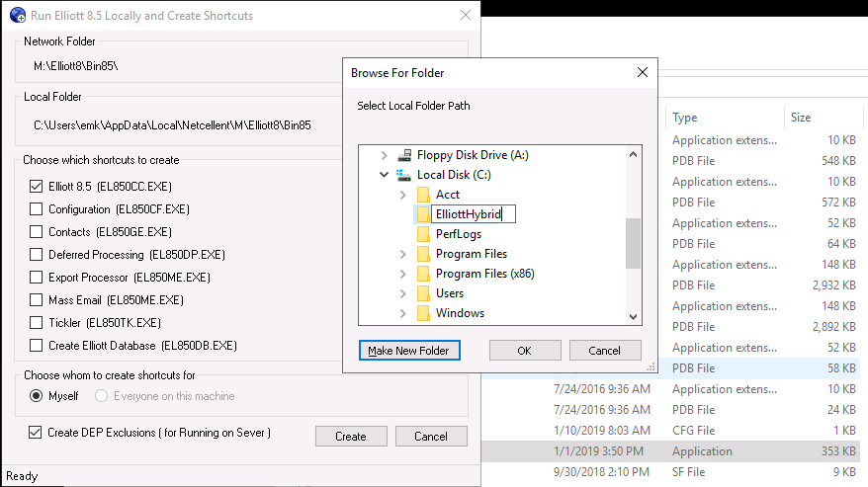Click the PerfLogs folder icon
868x487 pixels.
[423, 234]
